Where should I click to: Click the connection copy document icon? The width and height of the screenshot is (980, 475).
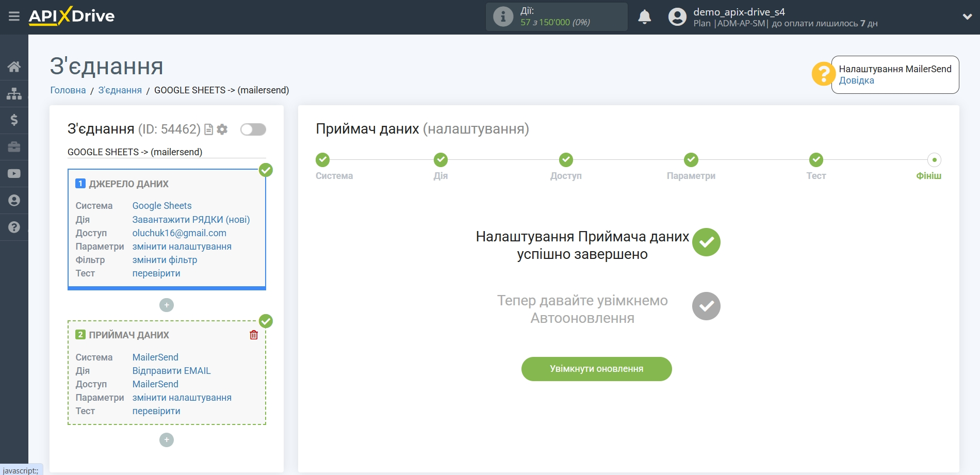(209, 129)
